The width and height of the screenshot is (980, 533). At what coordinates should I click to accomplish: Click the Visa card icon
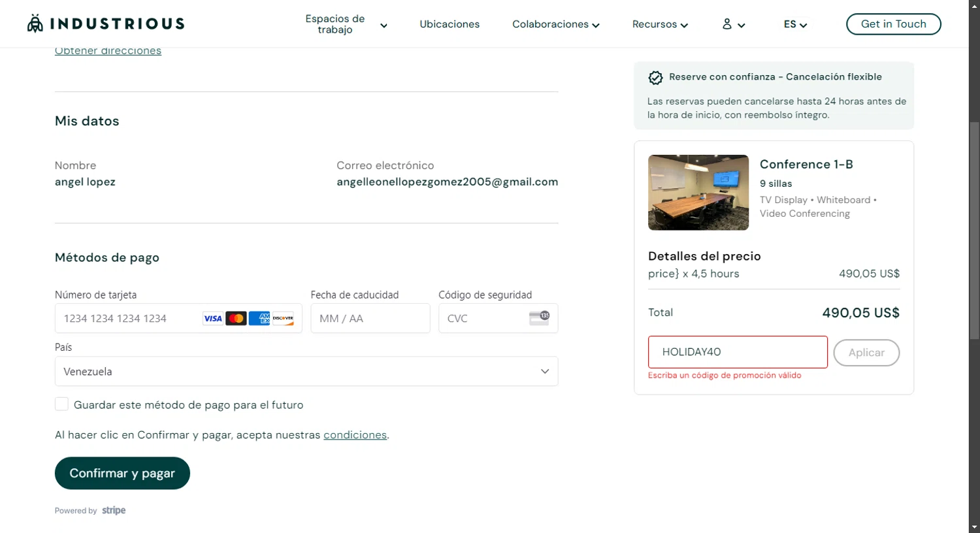coord(213,319)
